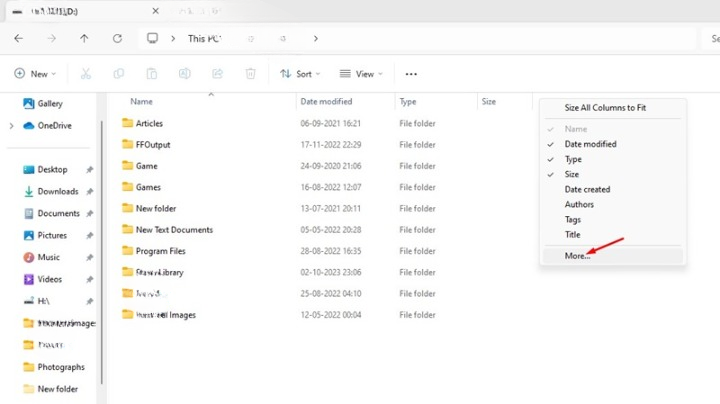Image resolution: width=720 pixels, height=404 pixels.
Task: Open the H:\ drive shortcut
Action: (x=36, y=301)
